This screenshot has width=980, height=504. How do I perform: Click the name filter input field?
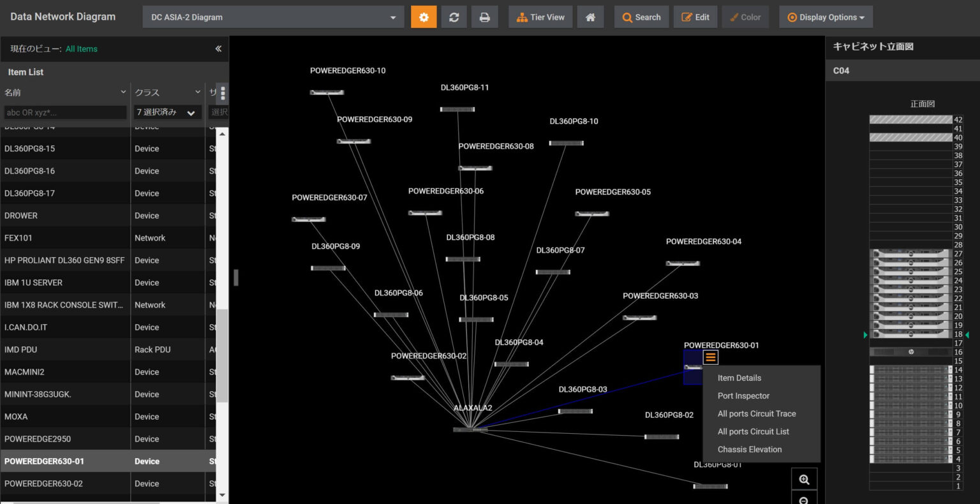click(x=65, y=112)
